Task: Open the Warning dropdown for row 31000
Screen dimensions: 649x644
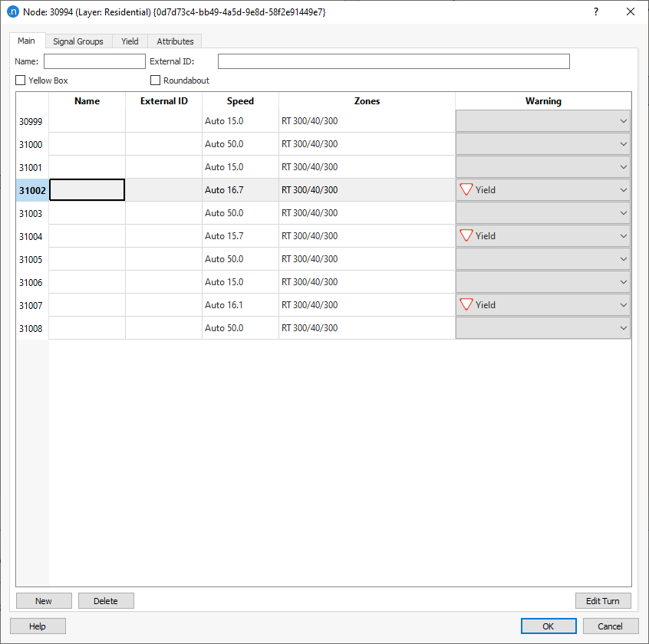Action: click(624, 144)
